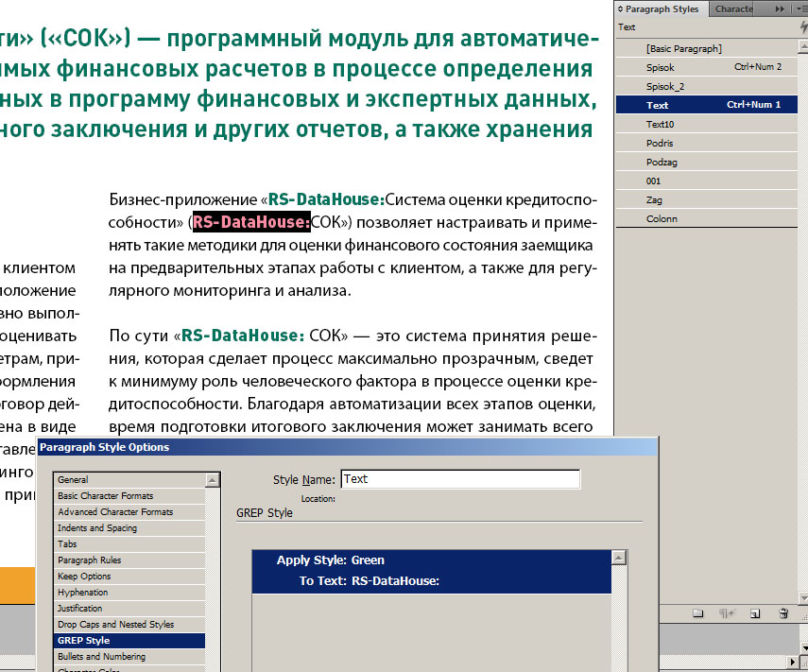Click the Quick Apply lightning bolt icon

803,27
